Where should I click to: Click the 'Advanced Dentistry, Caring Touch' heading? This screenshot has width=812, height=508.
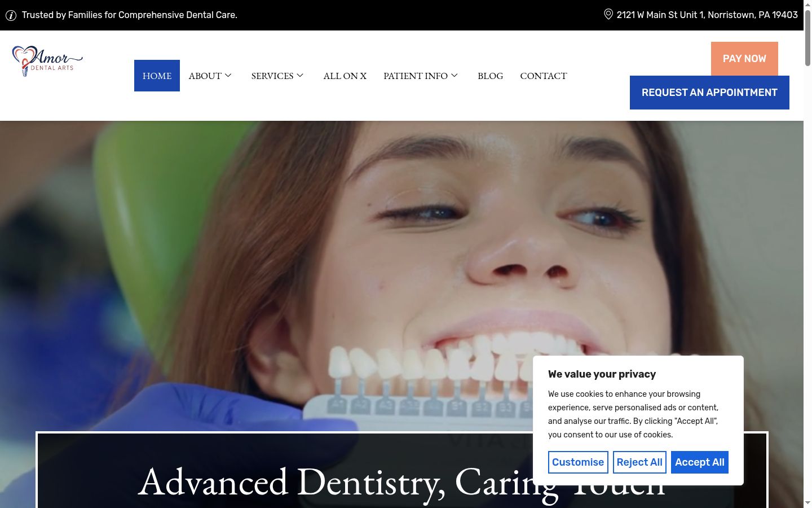point(401,483)
